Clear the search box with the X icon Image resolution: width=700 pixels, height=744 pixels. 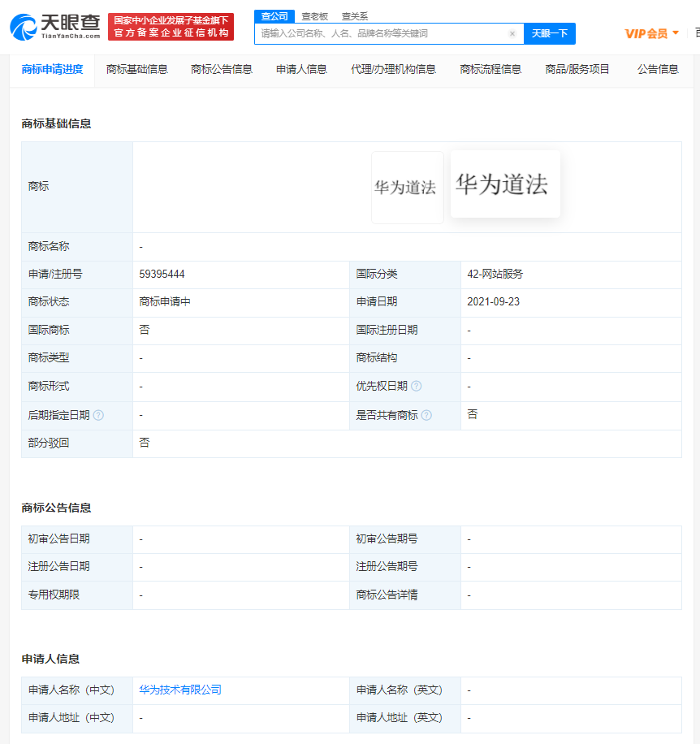click(x=512, y=33)
